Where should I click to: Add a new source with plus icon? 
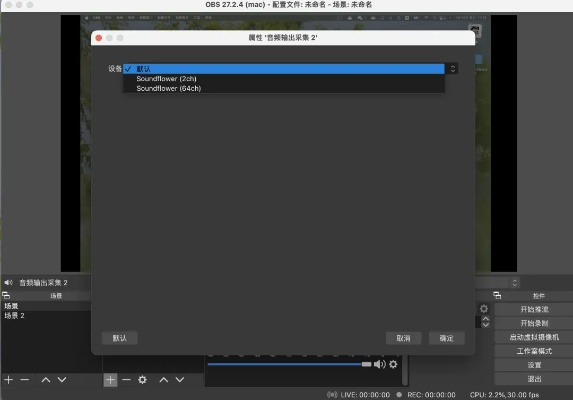coord(110,380)
